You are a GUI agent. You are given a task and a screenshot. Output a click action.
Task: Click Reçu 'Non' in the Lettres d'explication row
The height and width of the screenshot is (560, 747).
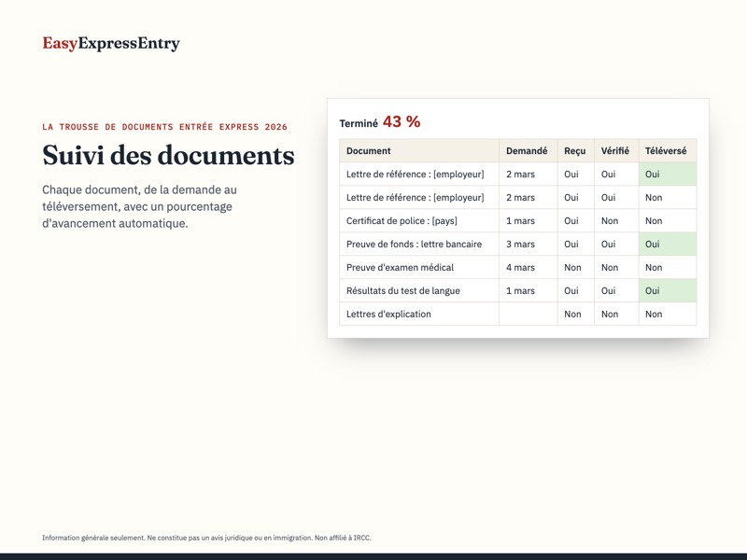pos(576,314)
